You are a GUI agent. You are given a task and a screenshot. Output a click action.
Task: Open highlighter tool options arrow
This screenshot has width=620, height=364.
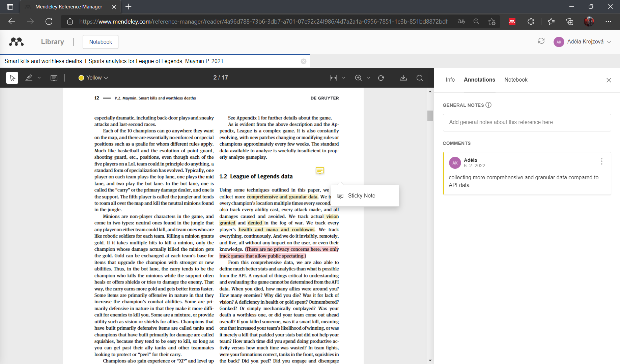pyautogui.click(x=39, y=78)
